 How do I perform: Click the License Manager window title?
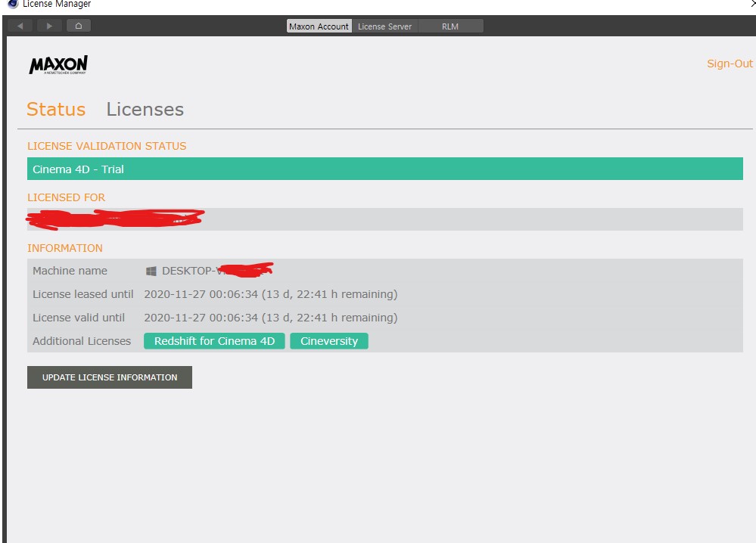coord(57,4)
